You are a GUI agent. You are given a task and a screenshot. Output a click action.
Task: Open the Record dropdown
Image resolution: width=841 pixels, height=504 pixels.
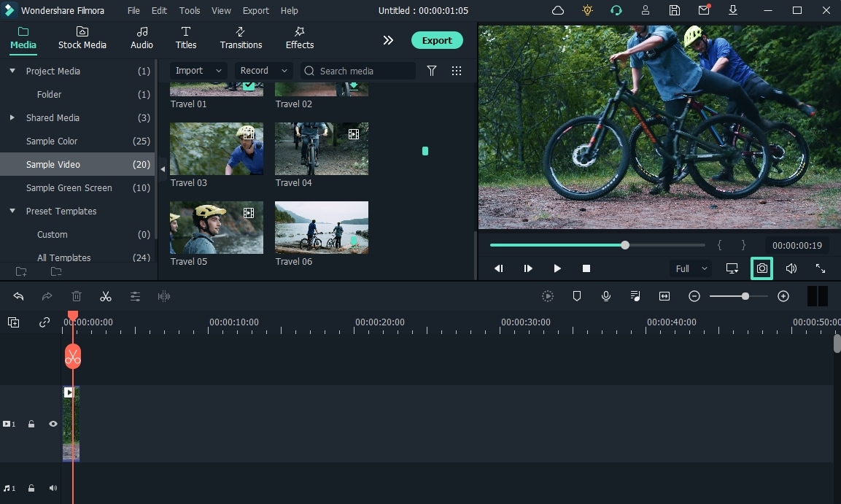[263, 71]
